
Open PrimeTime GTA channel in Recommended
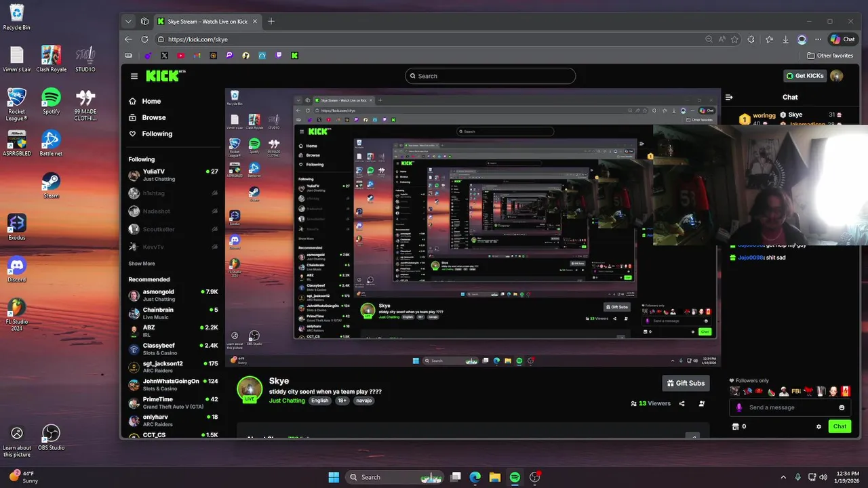[174, 403]
